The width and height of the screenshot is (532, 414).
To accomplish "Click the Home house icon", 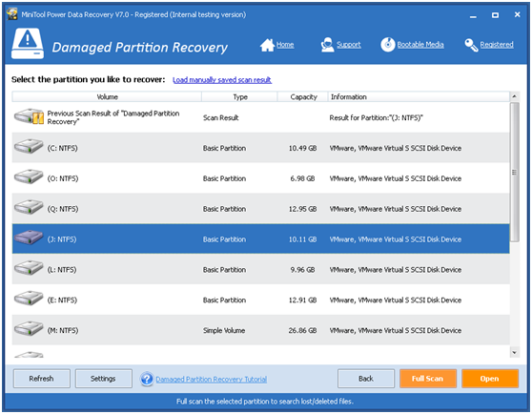I will [x=267, y=45].
